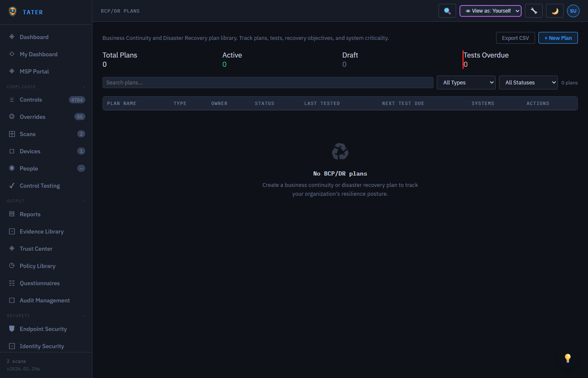Navigate to Evidence Library

pyautogui.click(x=46, y=231)
